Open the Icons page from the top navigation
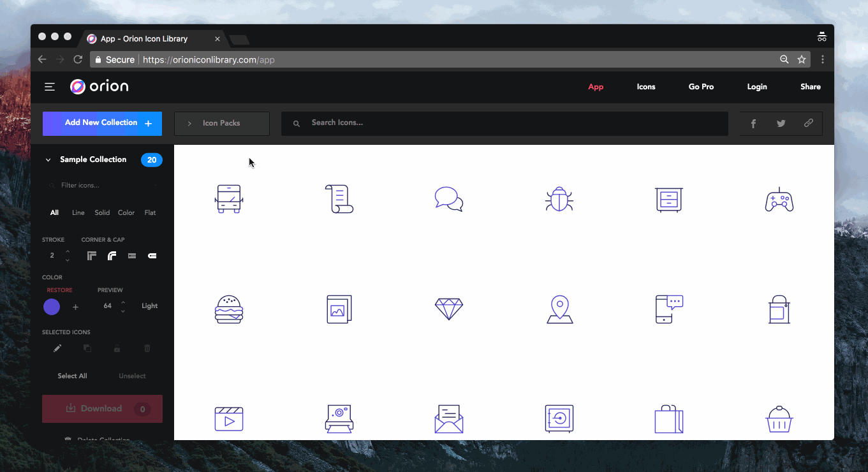This screenshot has width=868, height=472. click(x=645, y=87)
